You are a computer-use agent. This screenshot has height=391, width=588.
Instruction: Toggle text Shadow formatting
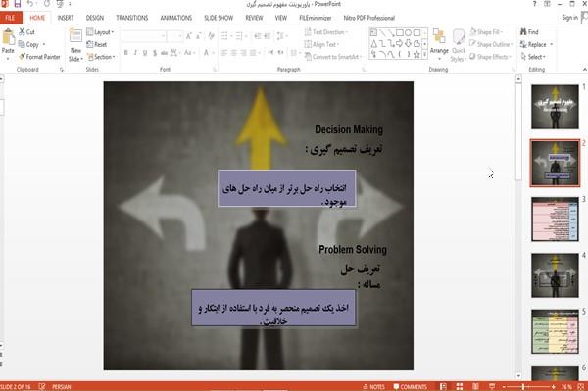(155, 53)
